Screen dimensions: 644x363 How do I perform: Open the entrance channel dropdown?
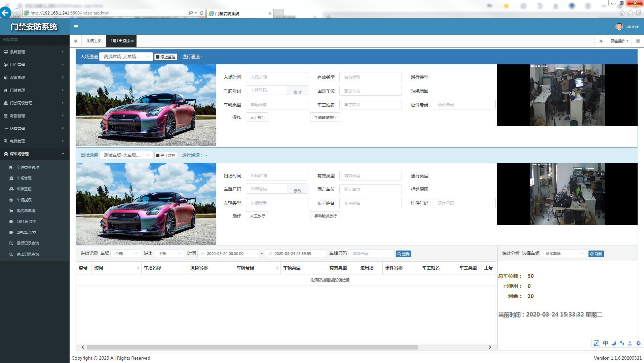click(126, 57)
